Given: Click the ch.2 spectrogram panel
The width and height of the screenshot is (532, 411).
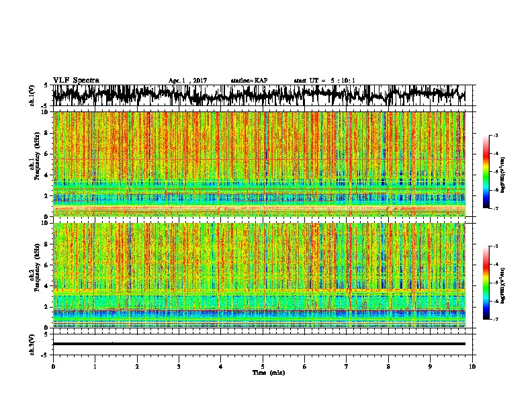Looking at the screenshot, I should tap(259, 275).
